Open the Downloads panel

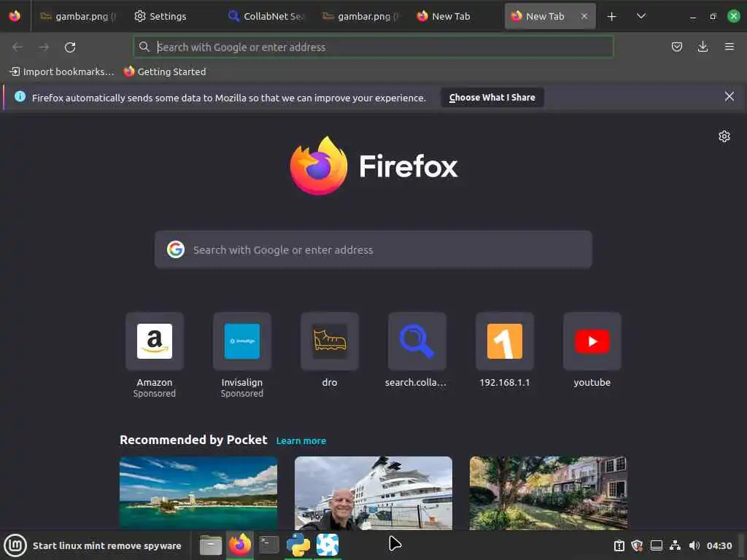(x=703, y=47)
